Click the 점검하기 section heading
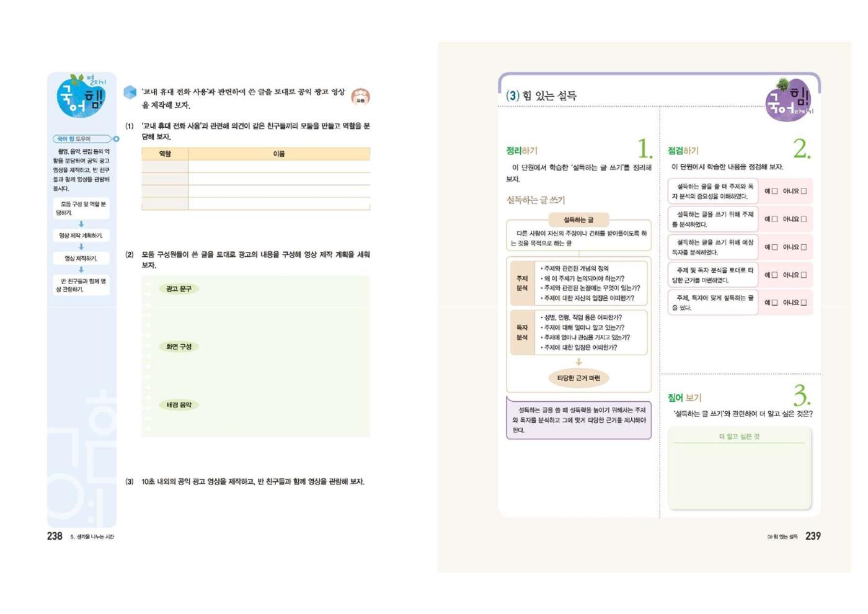This screenshot has height=614, width=868. 683,151
